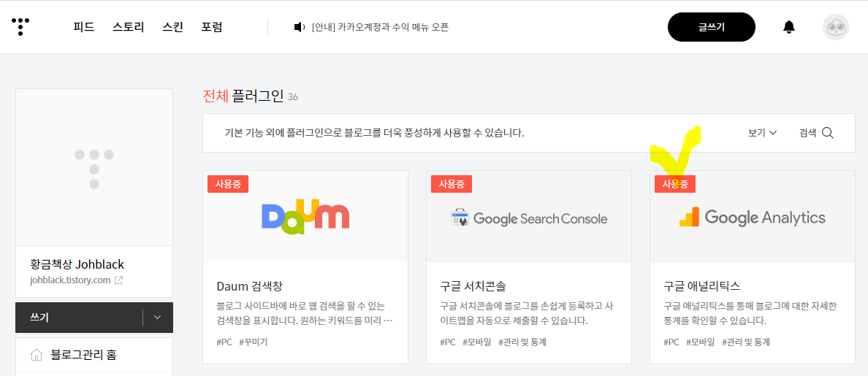Select #관리 및 통계 tag on 애널리틱스 card
This screenshot has width=868, height=376.
pos(746,342)
